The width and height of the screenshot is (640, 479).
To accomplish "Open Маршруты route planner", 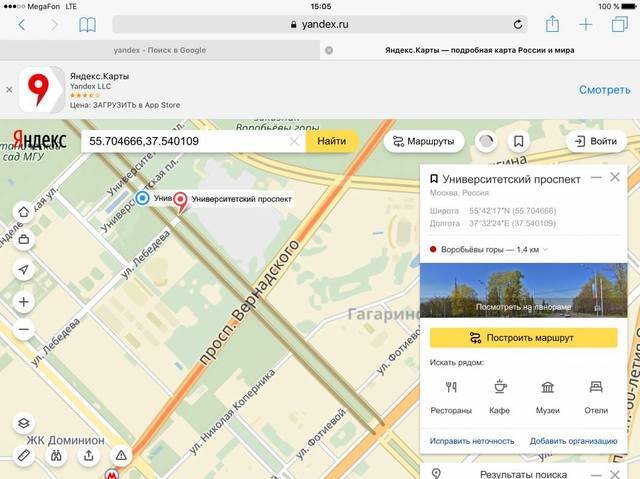I will point(424,142).
